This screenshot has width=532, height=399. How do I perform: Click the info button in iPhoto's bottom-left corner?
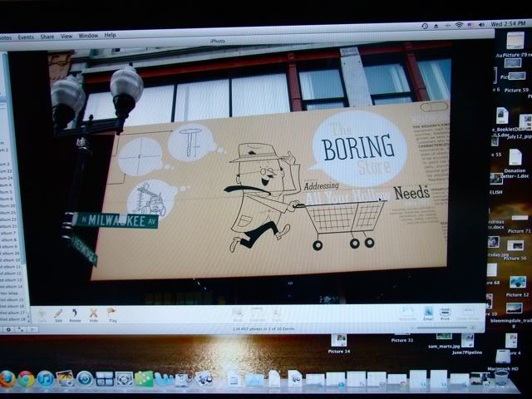click(8, 329)
